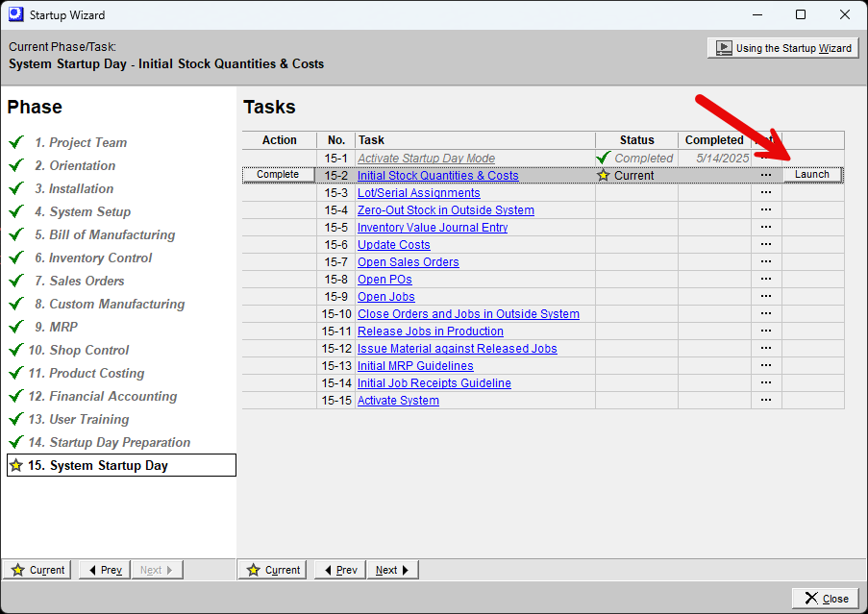Click the ellipsis icon for Activate System row
The width and height of the screenshot is (868, 614).
coord(766,401)
